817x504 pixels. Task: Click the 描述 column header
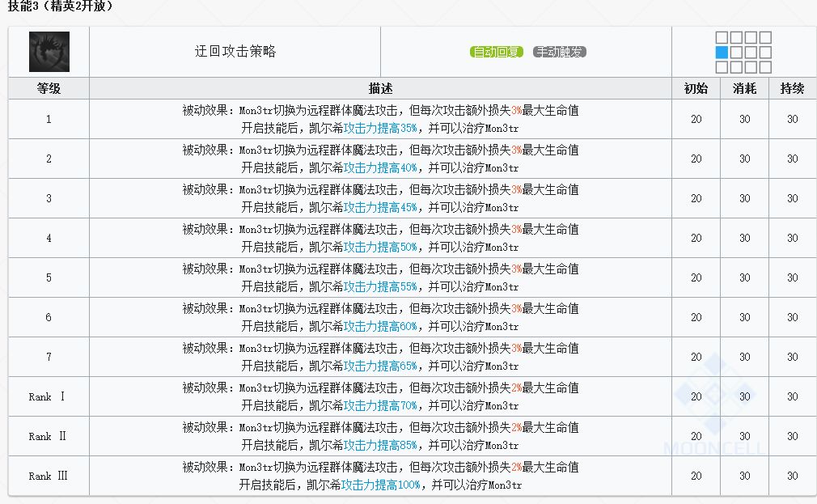(x=380, y=89)
